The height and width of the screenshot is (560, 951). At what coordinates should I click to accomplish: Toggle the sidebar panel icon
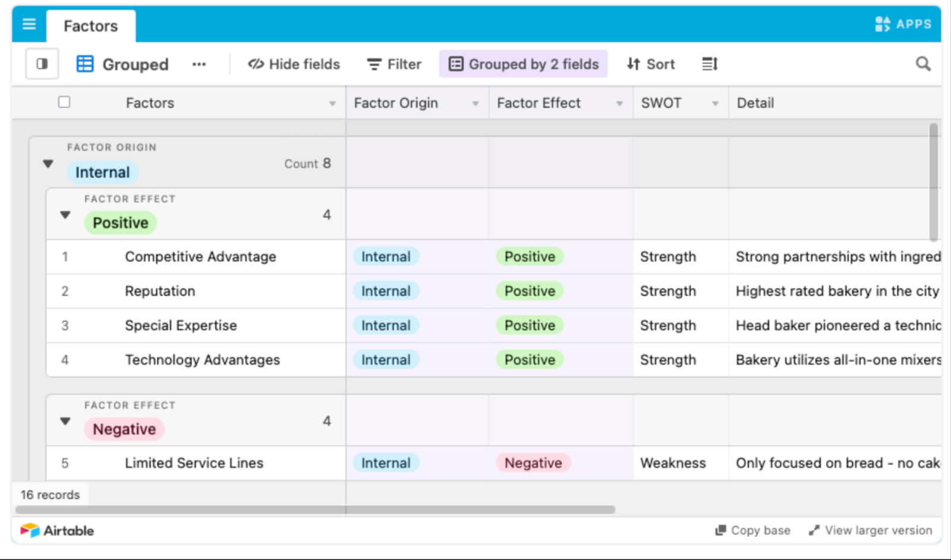pos(42,64)
